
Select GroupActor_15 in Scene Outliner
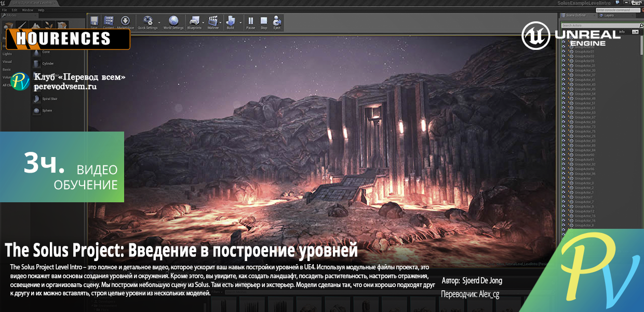click(x=585, y=216)
